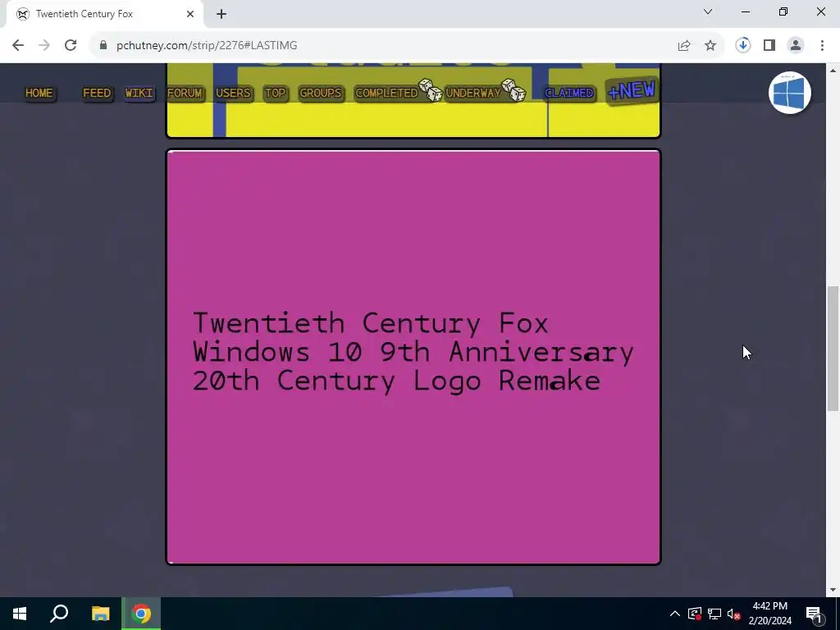Click the magenta title panel image

[413, 357]
